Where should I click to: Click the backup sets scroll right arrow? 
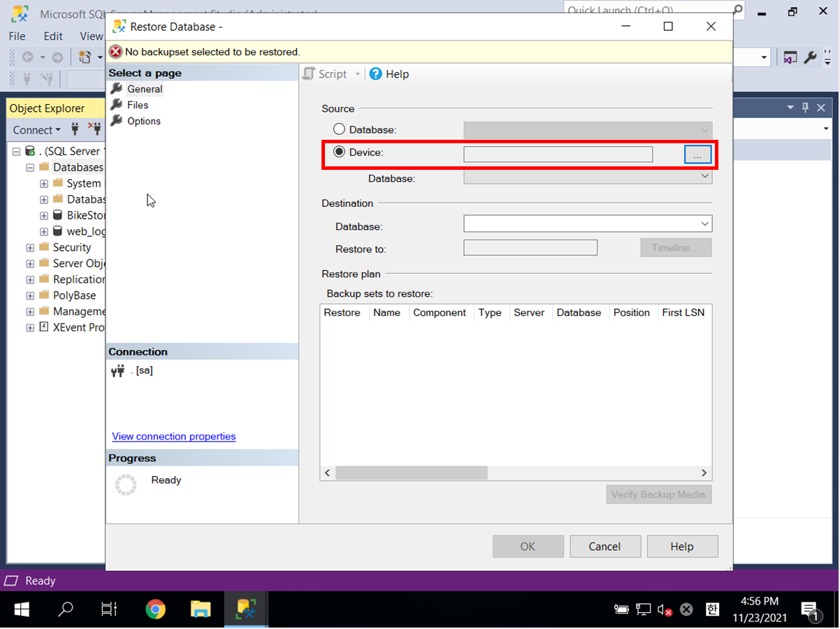[704, 473]
